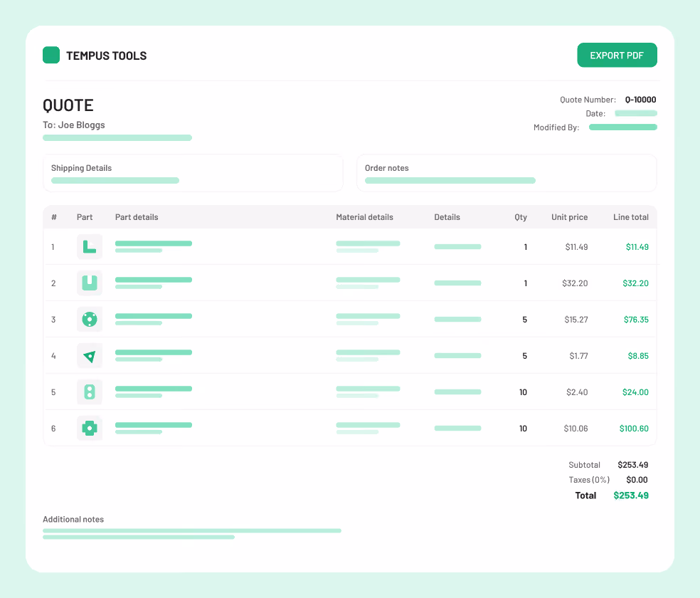Open the L-bracket part icon in row 1
The height and width of the screenshot is (598, 700).
pyautogui.click(x=90, y=246)
